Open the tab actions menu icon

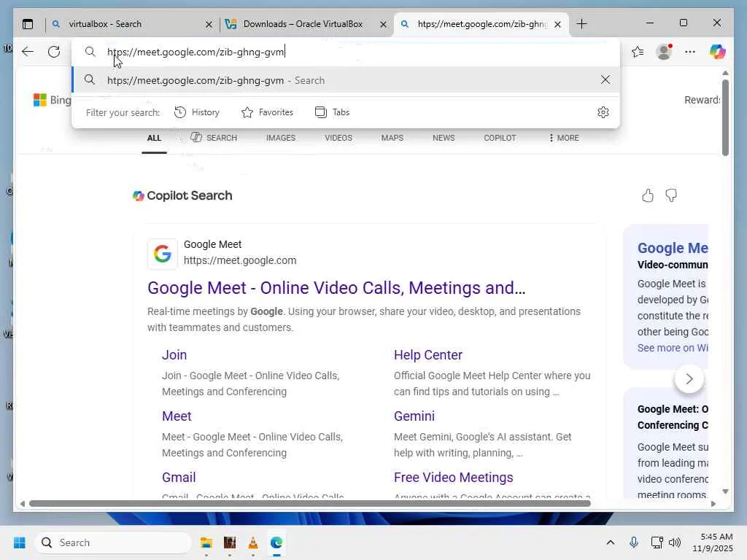pos(28,24)
